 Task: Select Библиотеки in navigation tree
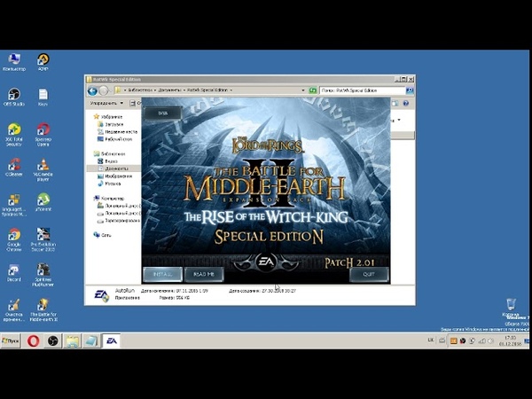(x=110, y=153)
